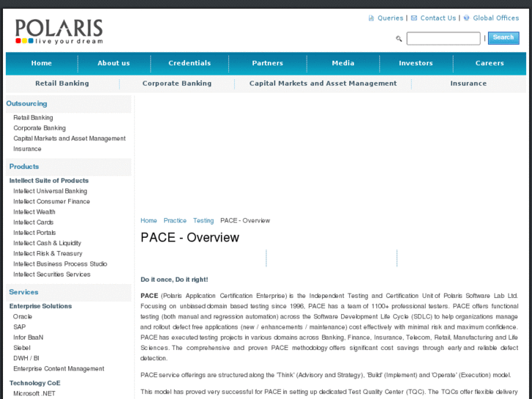Viewport: 532px width, 399px height.
Task: Click the PACE - Overview page heading
Action: [190, 238]
